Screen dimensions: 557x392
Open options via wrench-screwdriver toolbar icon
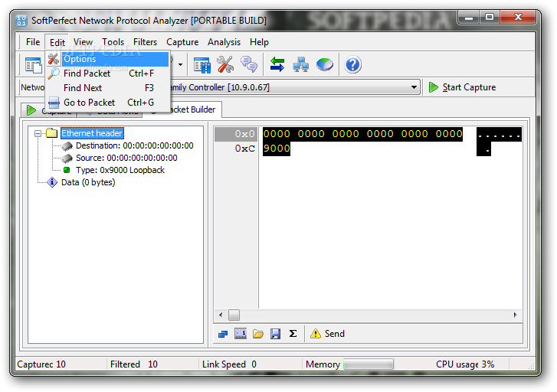tap(225, 64)
